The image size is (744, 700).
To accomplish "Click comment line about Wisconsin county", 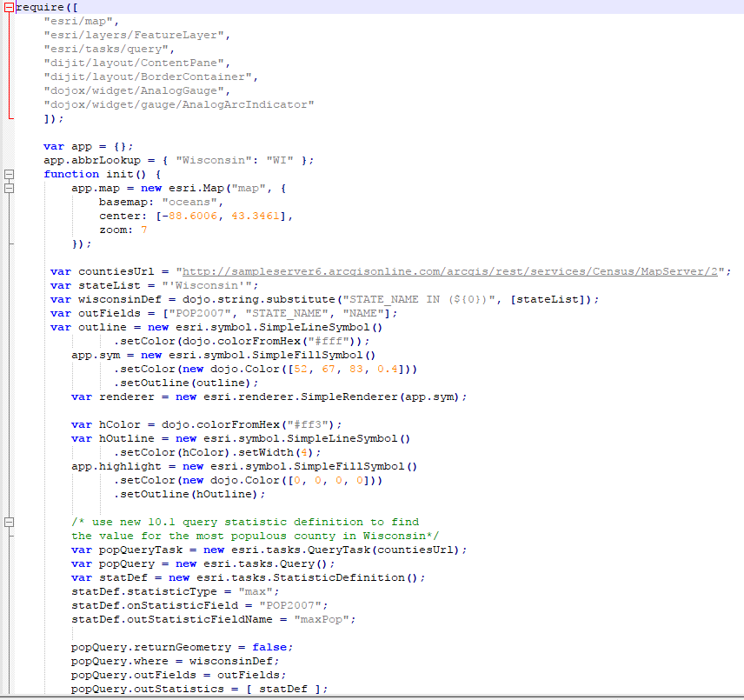I will [256, 536].
